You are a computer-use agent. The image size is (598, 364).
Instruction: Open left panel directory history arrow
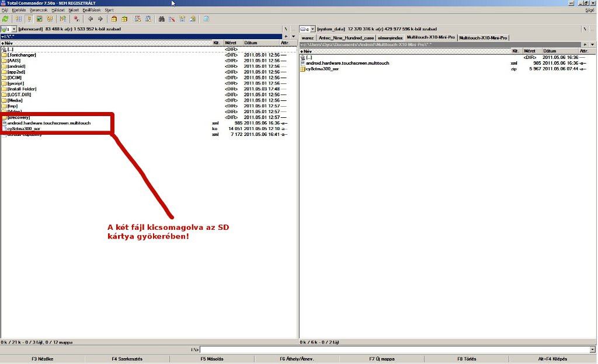pyautogui.click(x=293, y=37)
